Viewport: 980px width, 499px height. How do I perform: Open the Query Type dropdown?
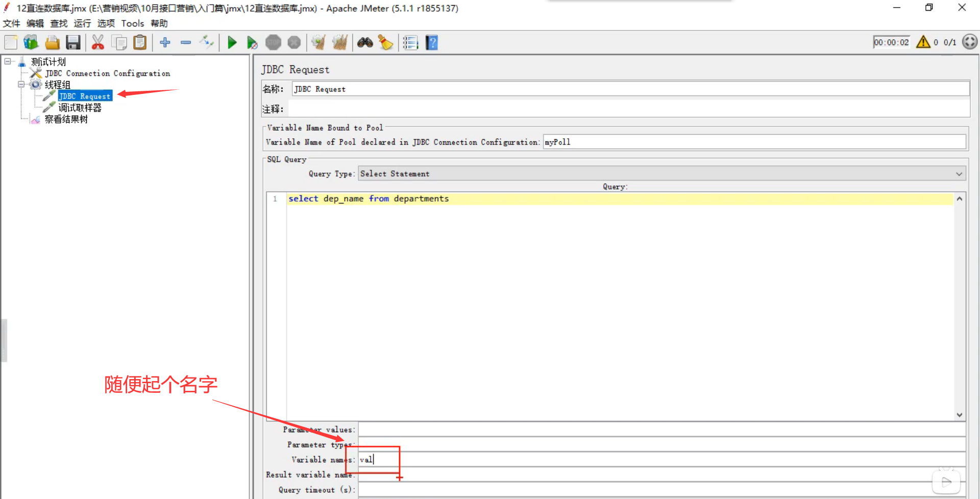point(662,173)
